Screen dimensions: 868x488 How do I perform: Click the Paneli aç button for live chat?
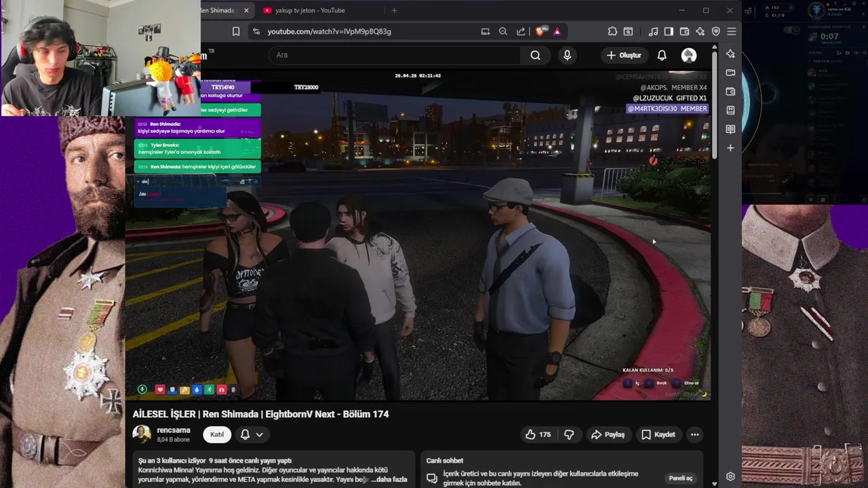[681, 478]
